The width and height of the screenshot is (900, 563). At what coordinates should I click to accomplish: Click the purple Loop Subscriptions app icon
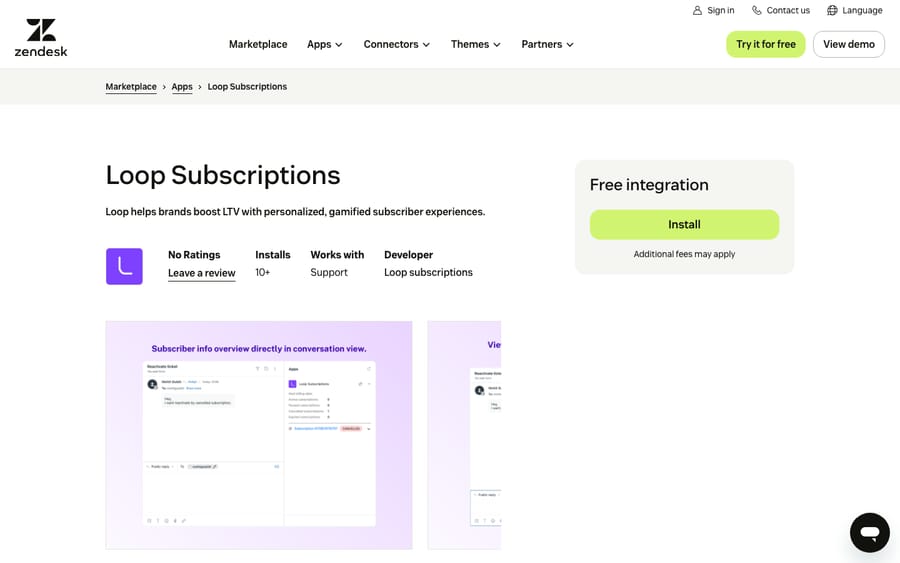(124, 266)
